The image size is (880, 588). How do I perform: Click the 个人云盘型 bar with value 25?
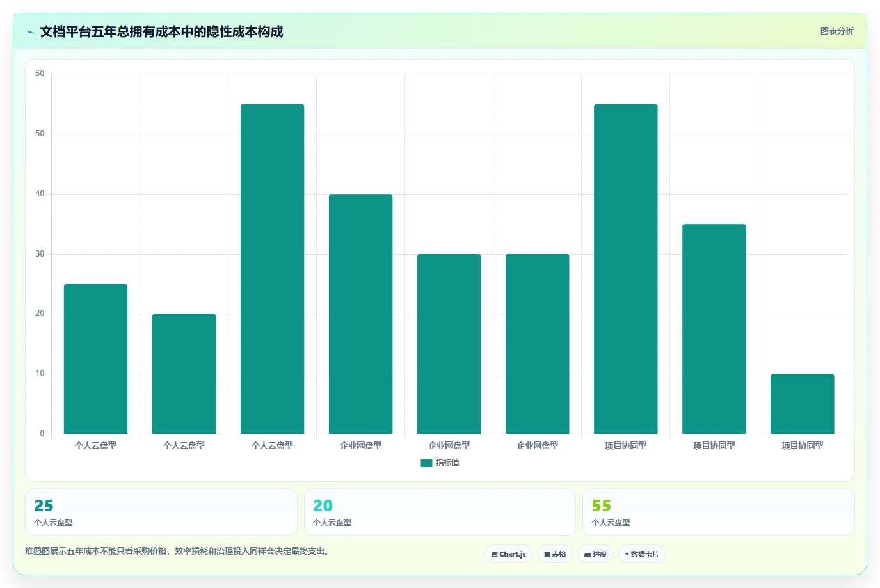coord(95,359)
